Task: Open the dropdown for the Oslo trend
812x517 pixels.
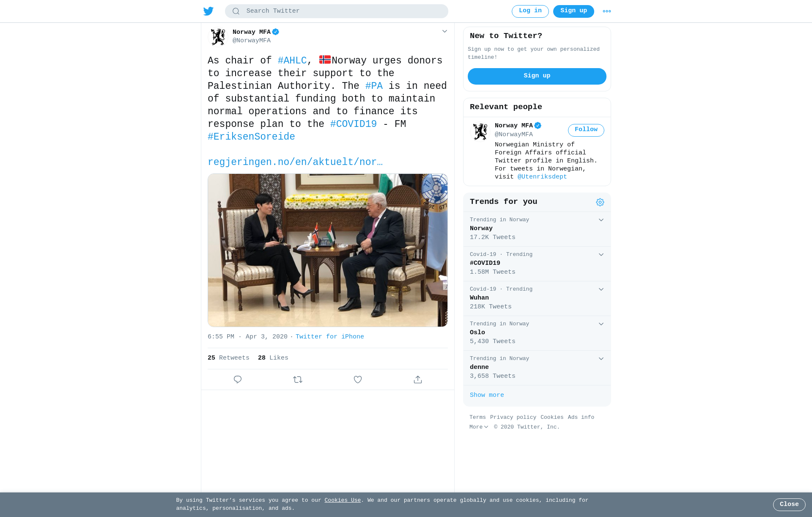Action: tap(601, 324)
